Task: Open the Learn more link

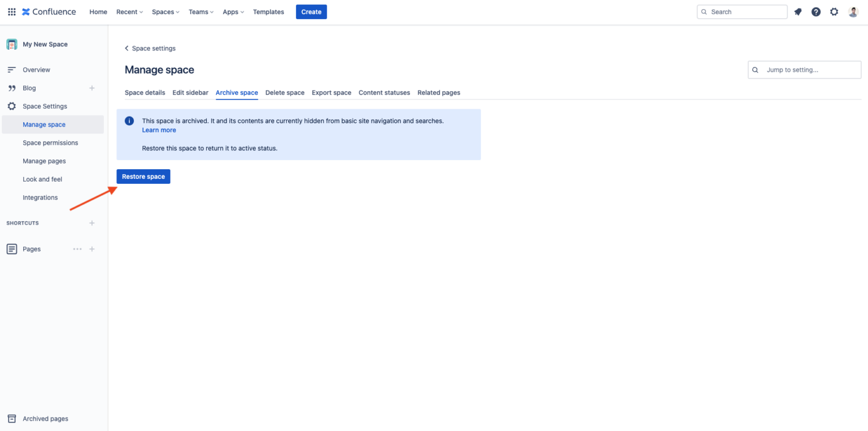Action: click(x=159, y=130)
